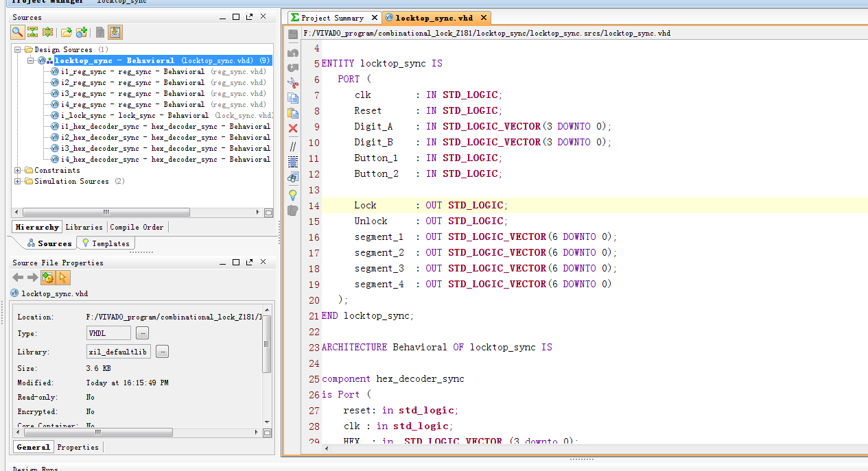Open the Templates tab
868x471 pixels.
(106, 243)
